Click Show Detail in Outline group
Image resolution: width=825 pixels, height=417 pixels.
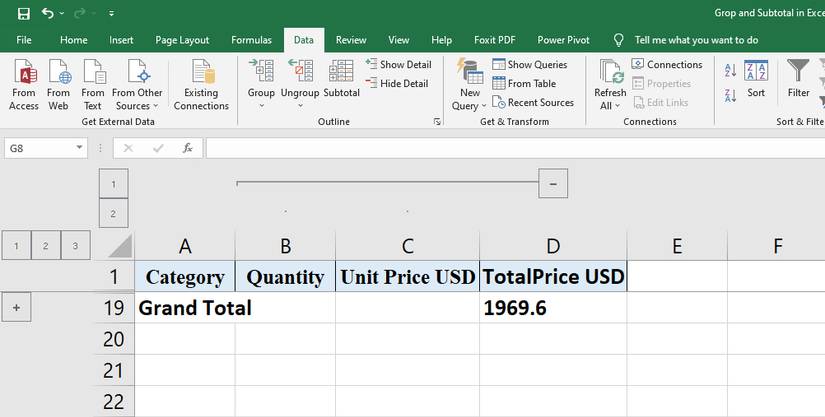pyautogui.click(x=398, y=65)
